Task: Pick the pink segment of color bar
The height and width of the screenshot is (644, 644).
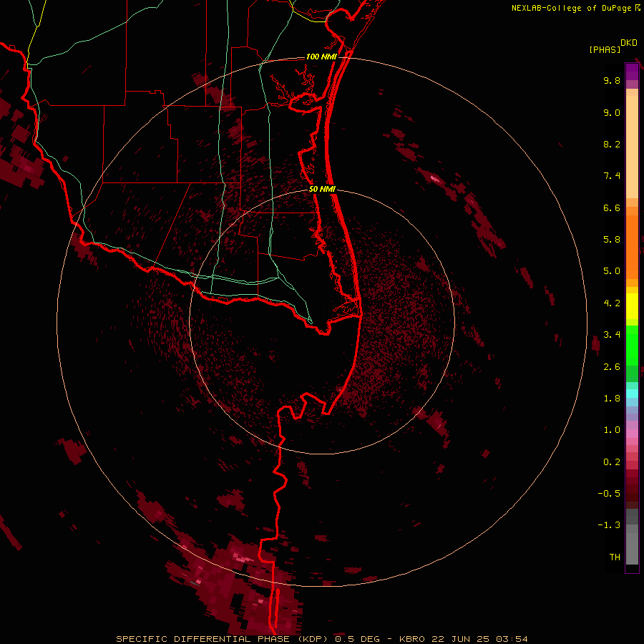Action: pyautogui.click(x=632, y=434)
